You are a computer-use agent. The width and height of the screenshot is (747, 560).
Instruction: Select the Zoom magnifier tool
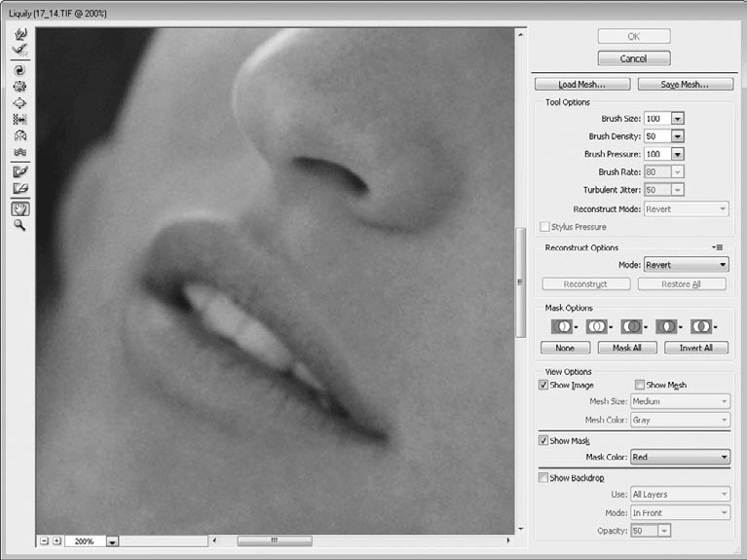coord(20,225)
